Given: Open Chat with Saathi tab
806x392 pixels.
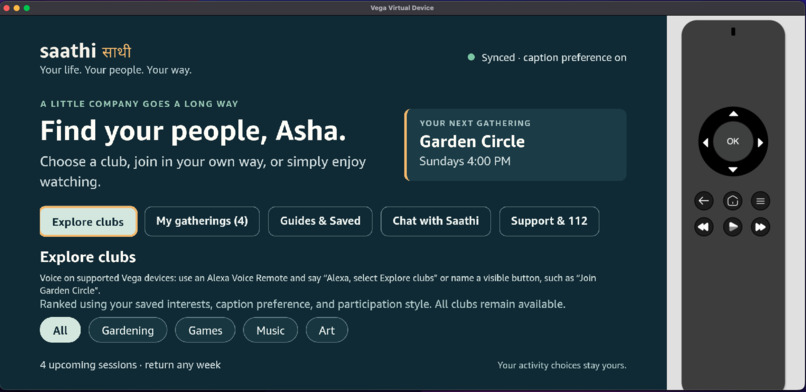Looking at the screenshot, I should point(436,221).
